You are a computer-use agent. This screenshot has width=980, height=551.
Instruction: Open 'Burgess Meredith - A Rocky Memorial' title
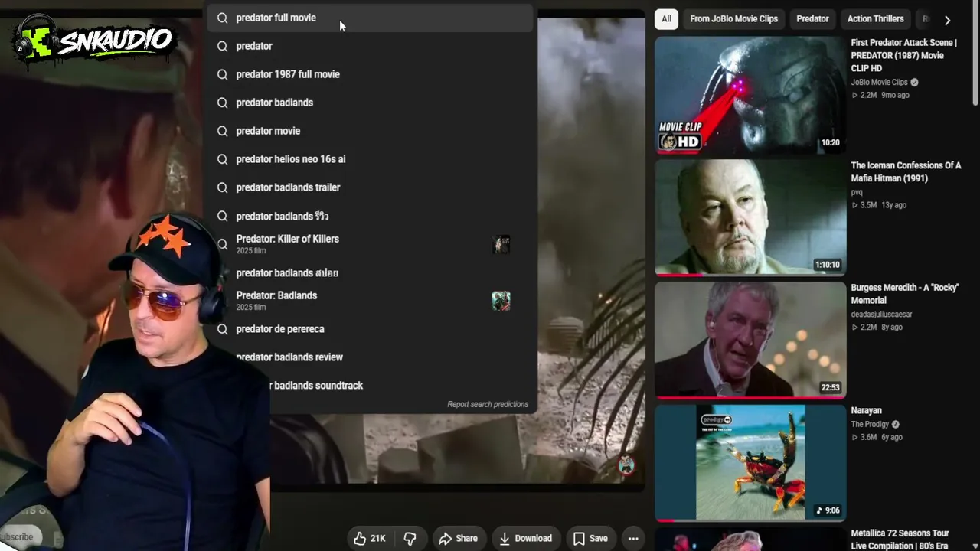pos(905,294)
